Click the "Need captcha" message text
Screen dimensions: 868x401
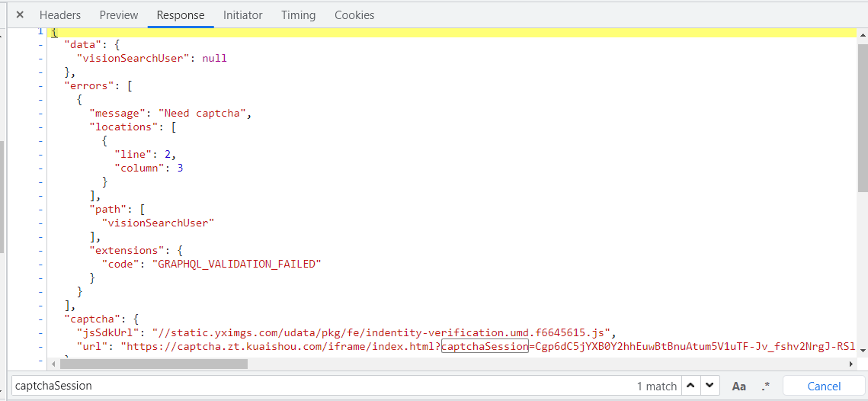click(x=203, y=113)
